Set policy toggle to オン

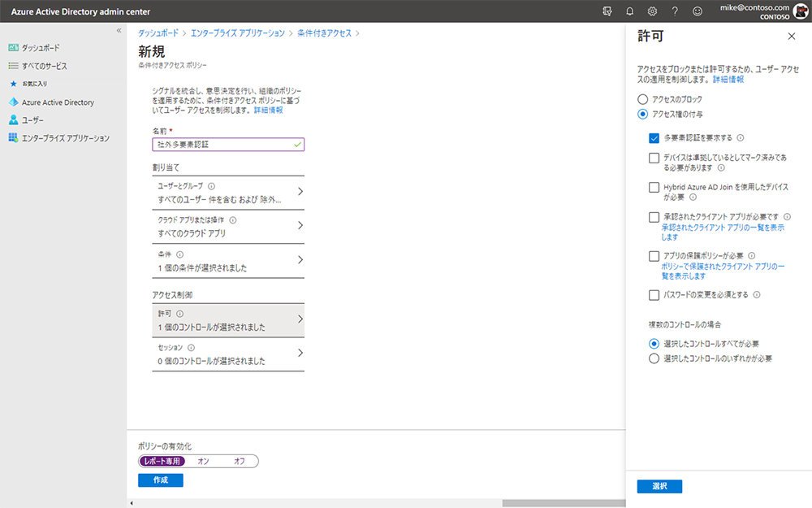tap(203, 461)
